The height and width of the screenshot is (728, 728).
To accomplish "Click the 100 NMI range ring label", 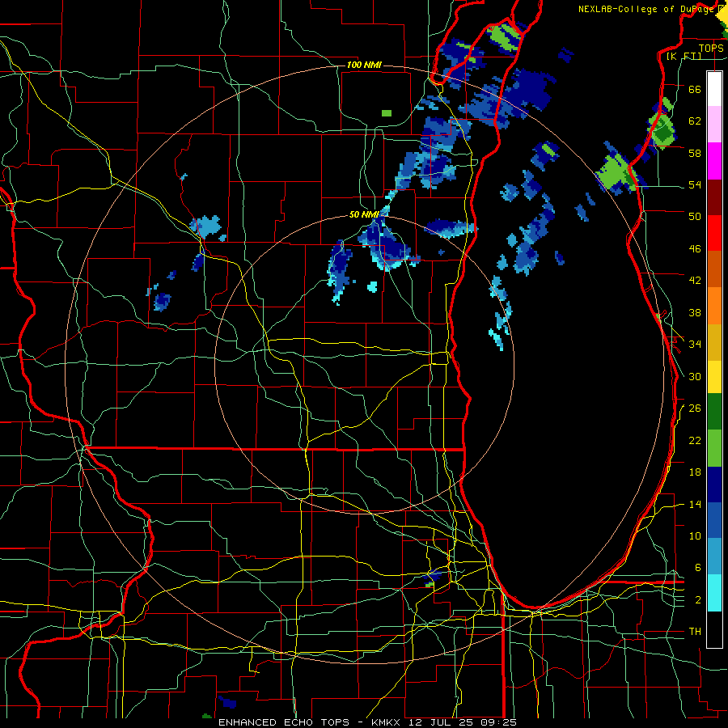I will point(364,65).
